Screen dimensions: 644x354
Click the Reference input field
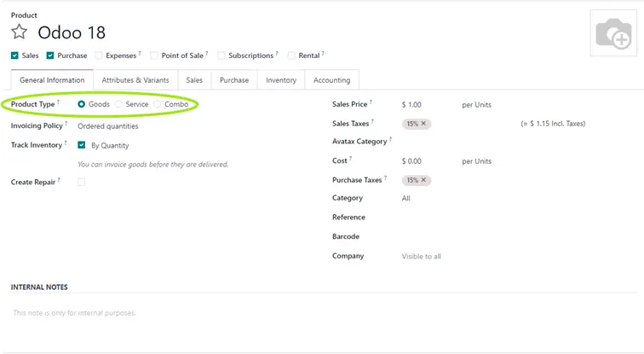[x=518, y=217]
